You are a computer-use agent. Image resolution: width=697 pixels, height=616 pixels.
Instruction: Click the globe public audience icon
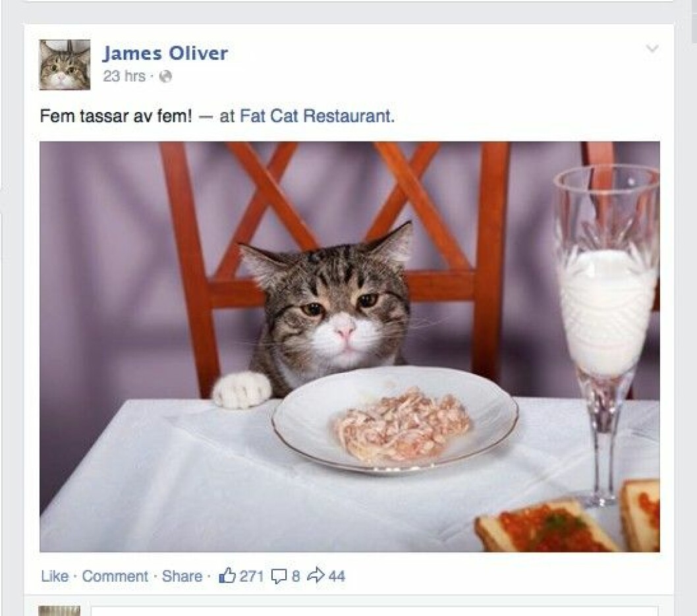[165, 76]
